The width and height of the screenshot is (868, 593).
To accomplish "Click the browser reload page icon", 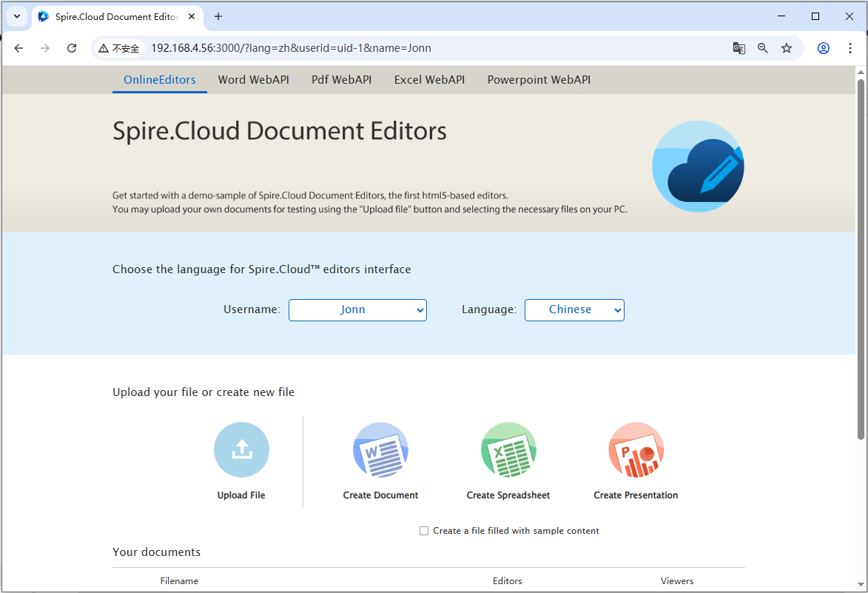I will (72, 48).
